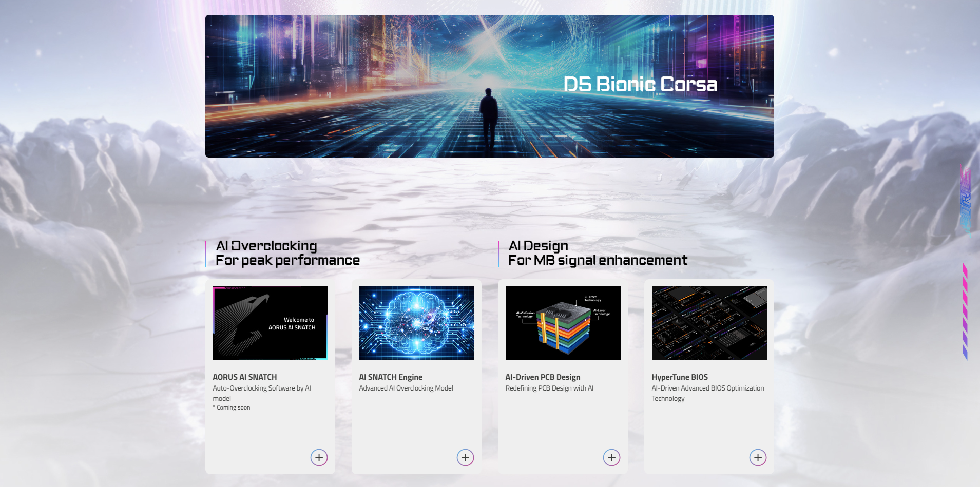The height and width of the screenshot is (487, 980).
Task: Click the D5 Bionic Corsa title text
Action: pos(640,84)
